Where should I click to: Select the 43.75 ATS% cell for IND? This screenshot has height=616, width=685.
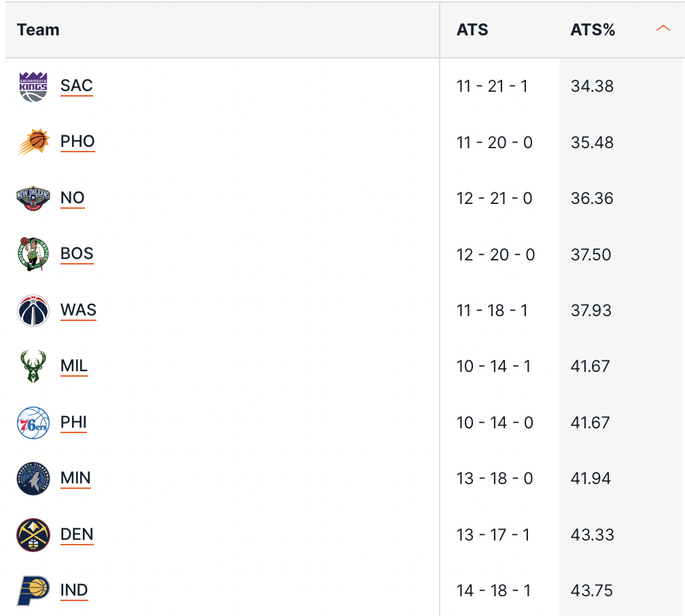[592, 591]
